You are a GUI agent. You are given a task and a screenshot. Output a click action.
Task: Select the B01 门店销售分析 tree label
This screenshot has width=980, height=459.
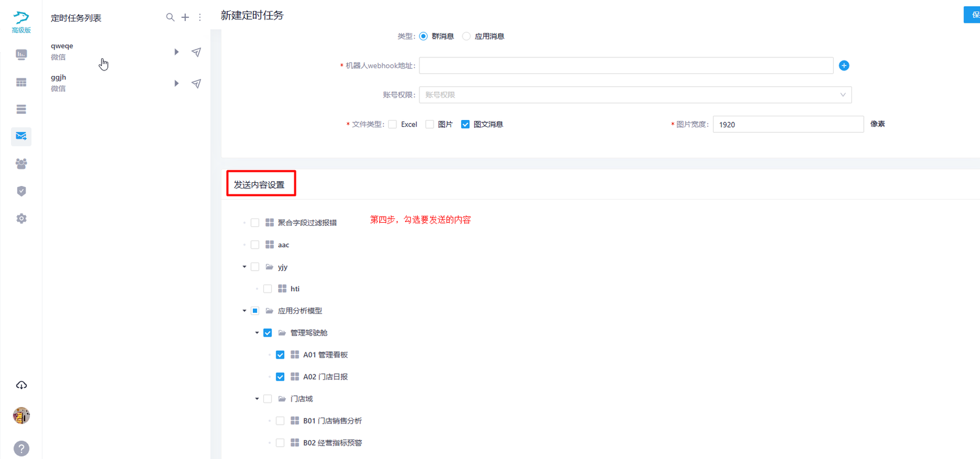pyautogui.click(x=333, y=421)
